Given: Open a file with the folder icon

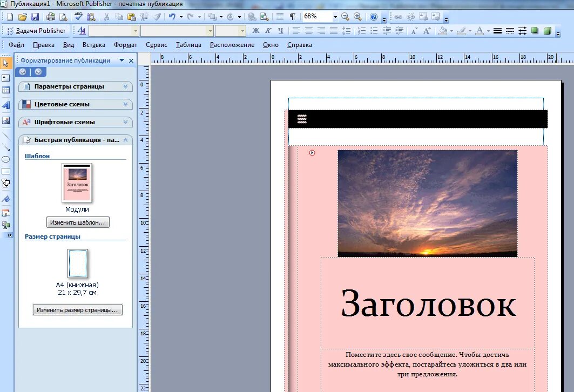Looking at the screenshot, I should [x=23, y=17].
